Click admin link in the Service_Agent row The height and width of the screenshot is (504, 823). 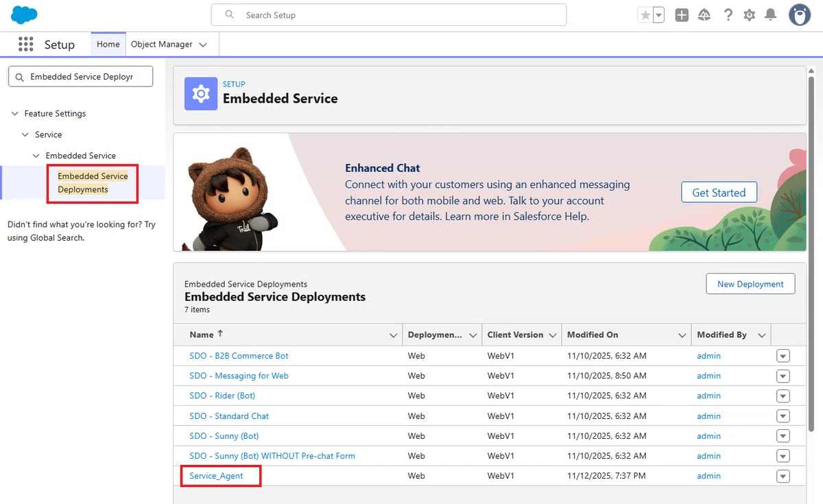(x=708, y=476)
